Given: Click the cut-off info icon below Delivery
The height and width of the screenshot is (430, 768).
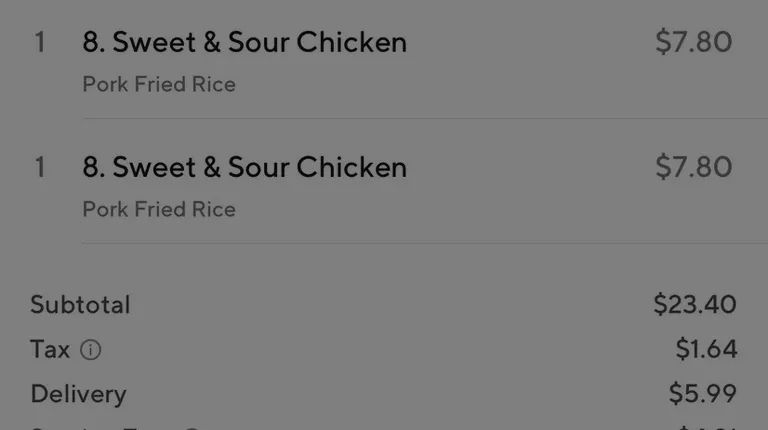Looking at the screenshot, I should (x=193, y=428).
